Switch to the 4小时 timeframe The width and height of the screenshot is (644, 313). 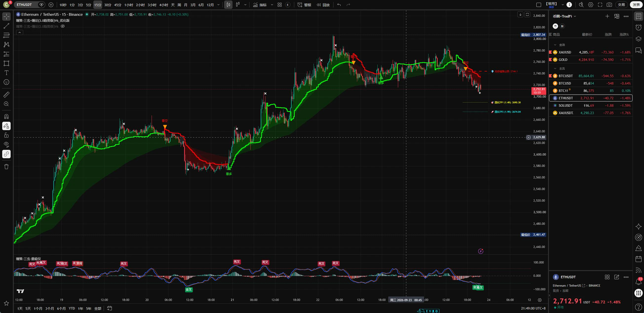(164, 5)
